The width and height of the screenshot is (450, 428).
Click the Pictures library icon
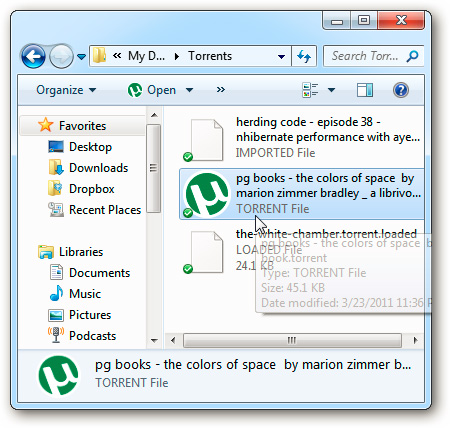(x=56, y=315)
